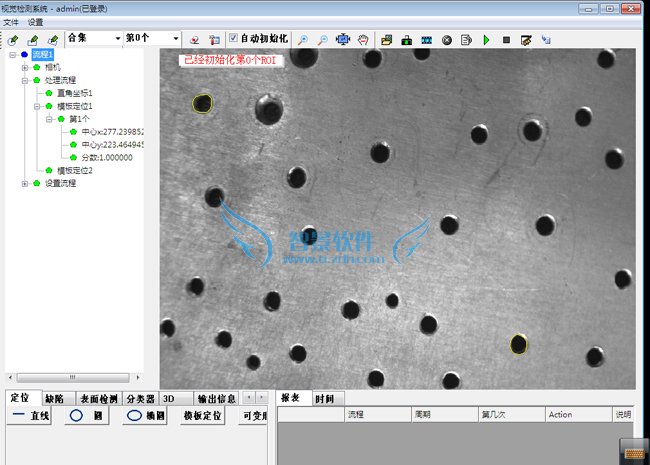
Task: Switch to the 缺陷 tab
Action: click(55, 398)
